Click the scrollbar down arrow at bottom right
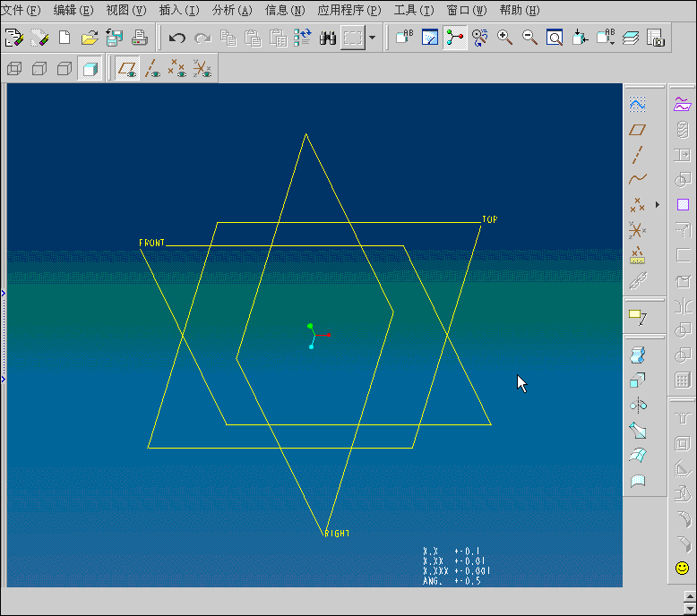 [690, 609]
